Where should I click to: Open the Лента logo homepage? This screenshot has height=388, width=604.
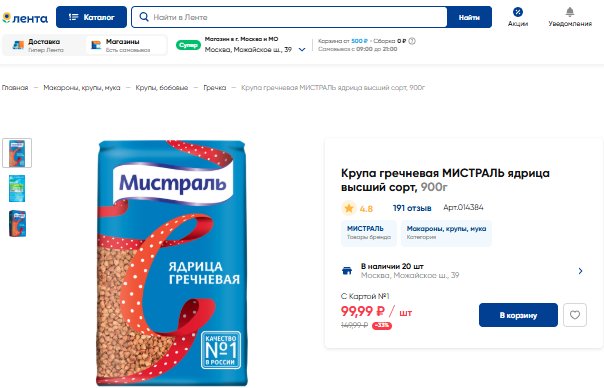(25, 18)
